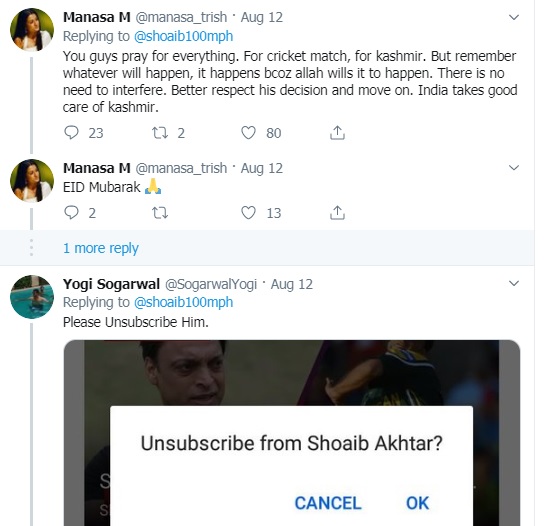View Manasa M's avatar on first tweet

[x=32, y=30]
